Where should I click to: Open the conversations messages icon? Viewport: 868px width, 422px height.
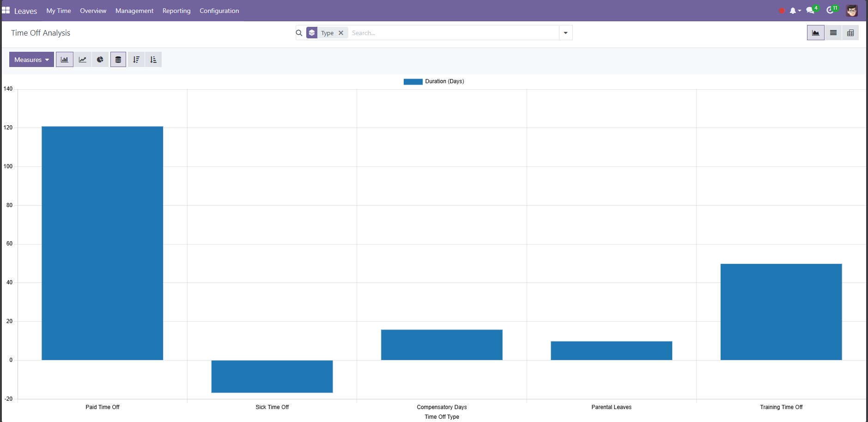click(810, 10)
